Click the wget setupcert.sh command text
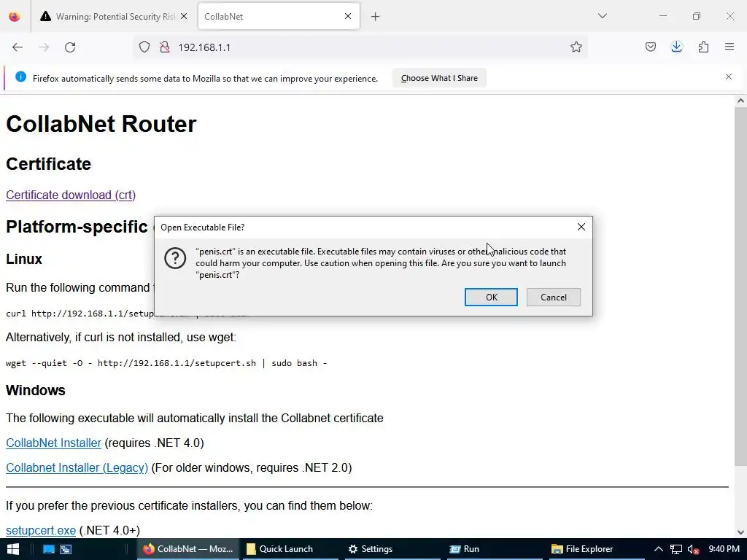The height and width of the screenshot is (560, 747). (166, 363)
